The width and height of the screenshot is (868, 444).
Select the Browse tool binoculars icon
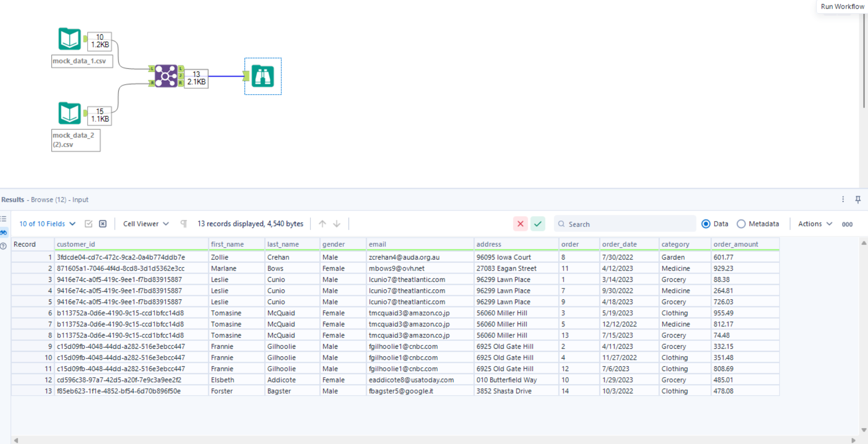tap(262, 76)
